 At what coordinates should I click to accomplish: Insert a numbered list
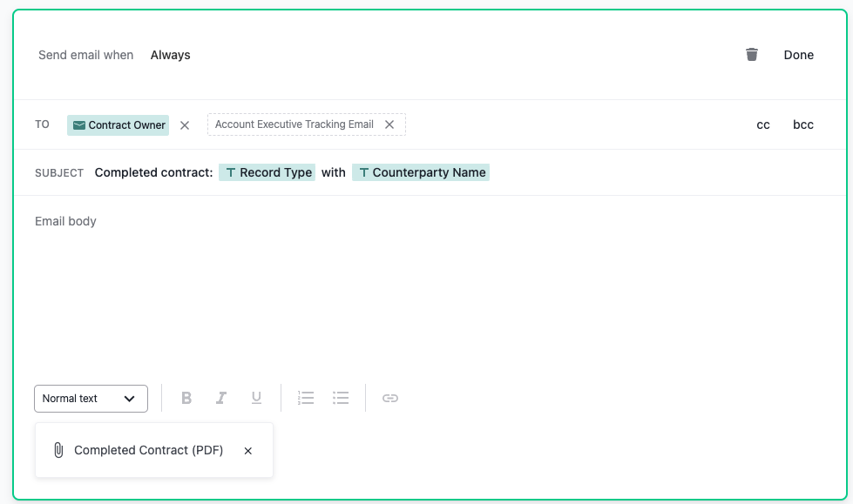pos(306,398)
